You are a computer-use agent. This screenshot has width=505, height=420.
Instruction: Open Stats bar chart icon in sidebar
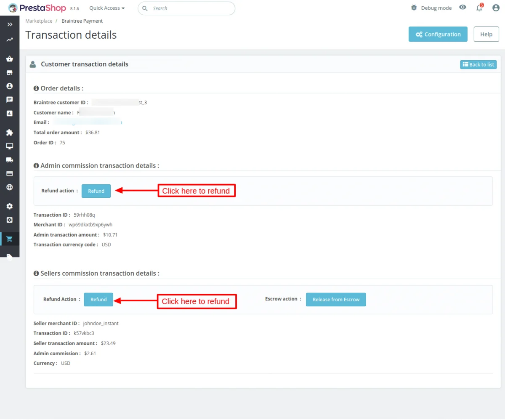click(10, 113)
